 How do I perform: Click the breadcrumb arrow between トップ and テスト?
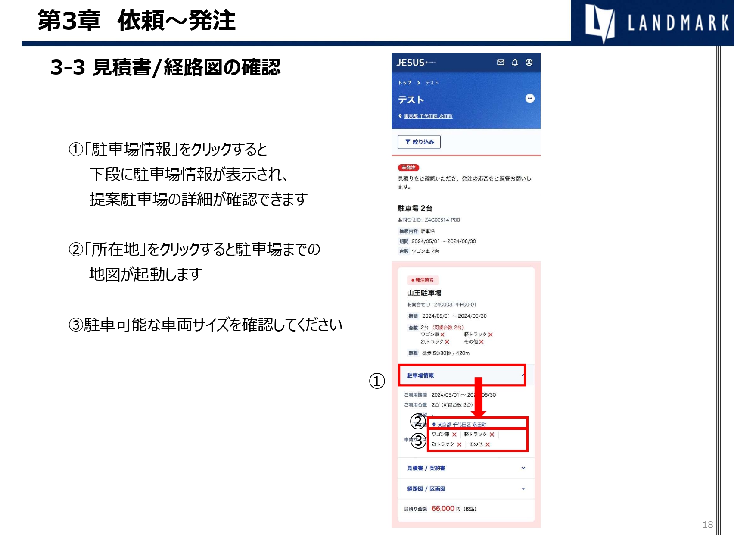[x=418, y=83]
